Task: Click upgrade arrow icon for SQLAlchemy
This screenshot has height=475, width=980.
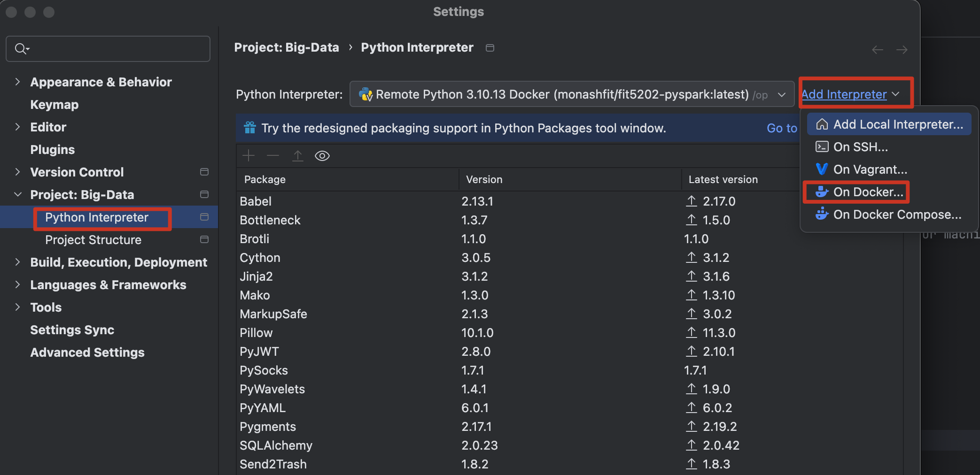Action: [x=691, y=445]
